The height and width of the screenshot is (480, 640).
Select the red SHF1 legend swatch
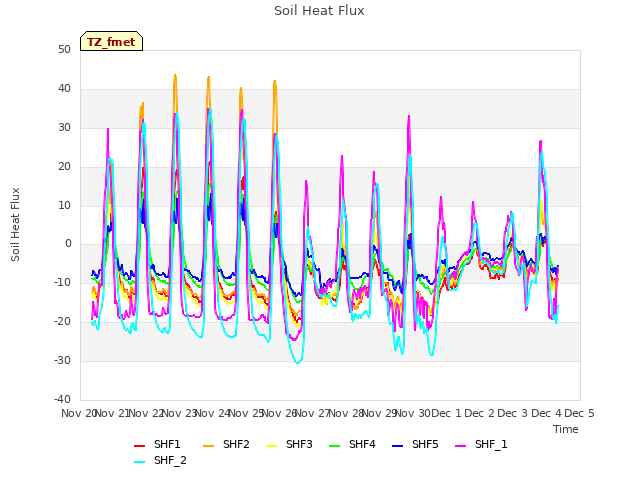click(140, 446)
